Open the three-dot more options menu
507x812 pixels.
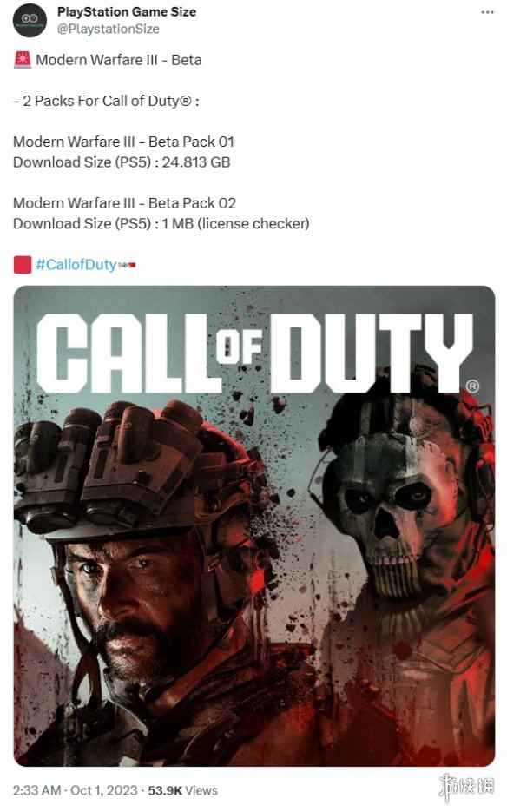[487, 12]
